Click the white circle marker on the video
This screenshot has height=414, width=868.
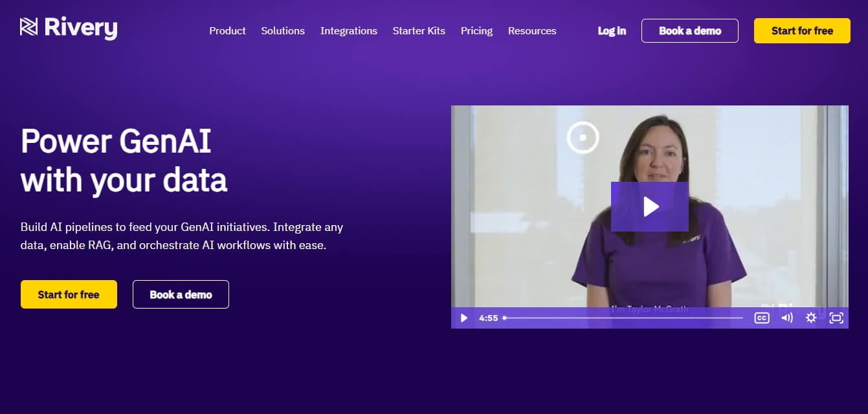(x=583, y=137)
